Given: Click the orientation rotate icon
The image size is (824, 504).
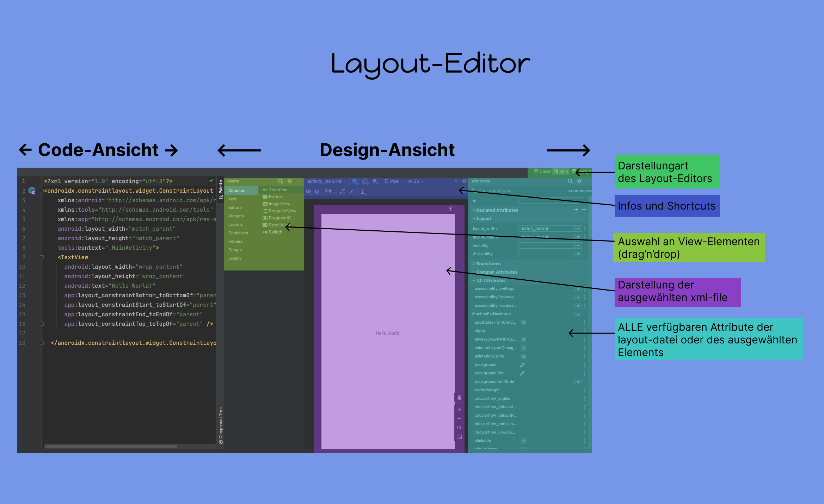Looking at the screenshot, I should click(x=365, y=181).
